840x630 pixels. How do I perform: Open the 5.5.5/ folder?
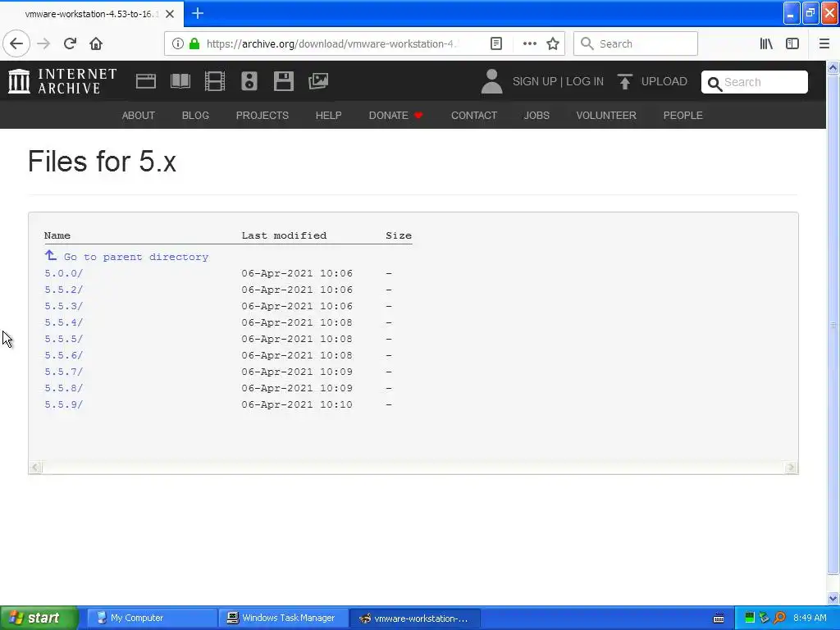tap(64, 339)
